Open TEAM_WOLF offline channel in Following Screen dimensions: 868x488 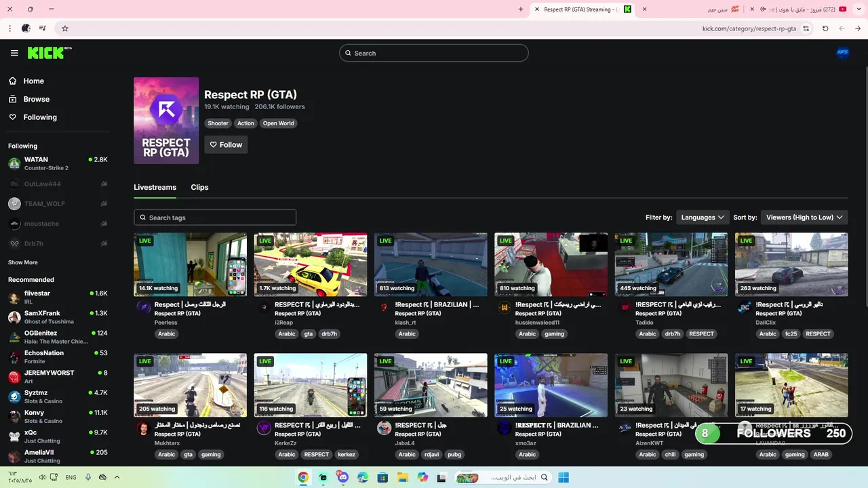(58, 203)
